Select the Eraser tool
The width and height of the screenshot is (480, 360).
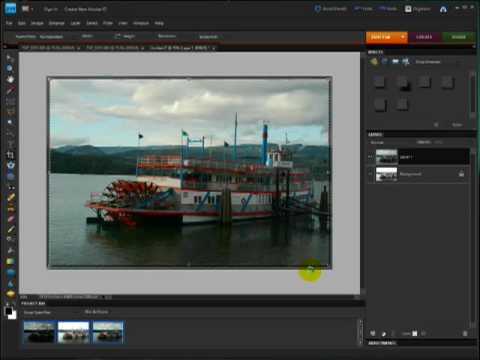click(10, 219)
